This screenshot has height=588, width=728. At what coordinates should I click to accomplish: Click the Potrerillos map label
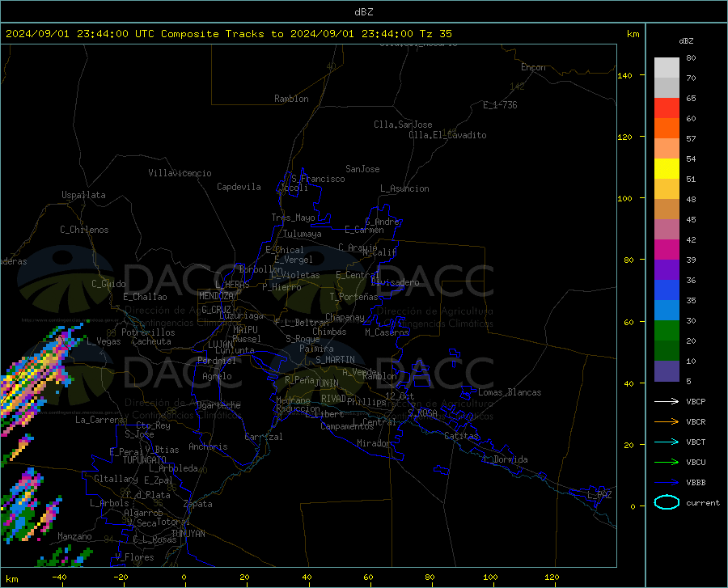click(148, 332)
